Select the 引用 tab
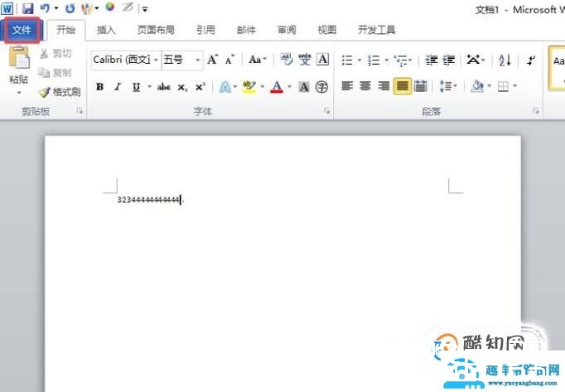The height and width of the screenshot is (392, 565). (x=205, y=31)
